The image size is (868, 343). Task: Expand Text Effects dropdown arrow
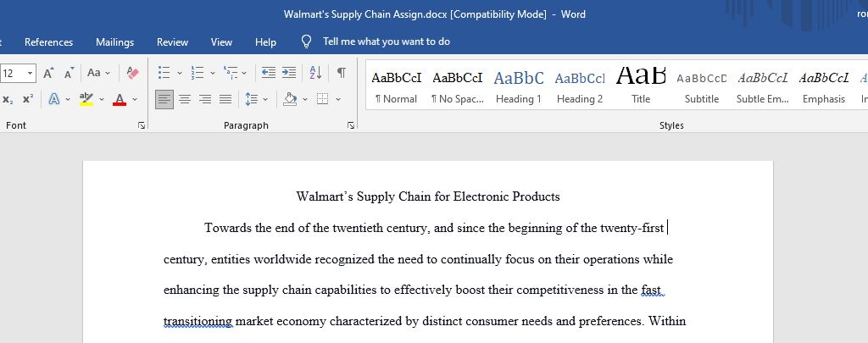[68, 100]
